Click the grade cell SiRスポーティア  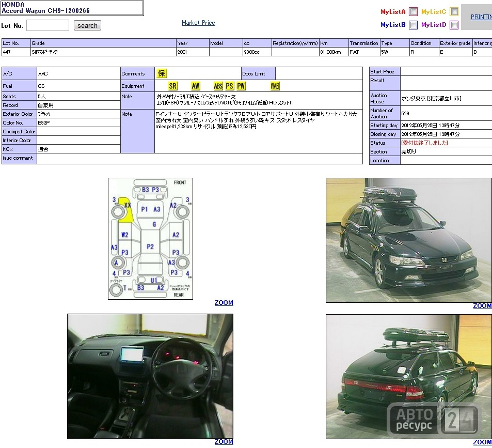click(103, 52)
